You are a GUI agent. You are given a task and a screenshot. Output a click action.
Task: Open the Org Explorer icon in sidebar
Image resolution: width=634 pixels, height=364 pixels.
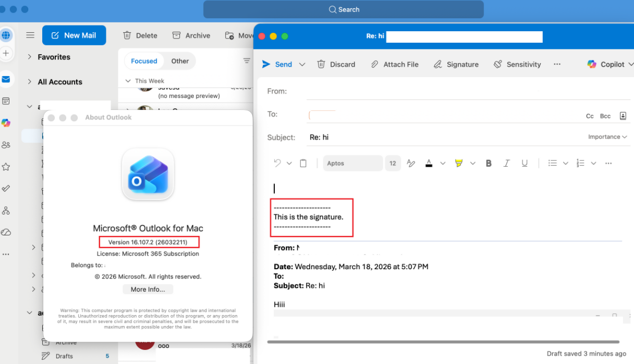click(6, 210)
